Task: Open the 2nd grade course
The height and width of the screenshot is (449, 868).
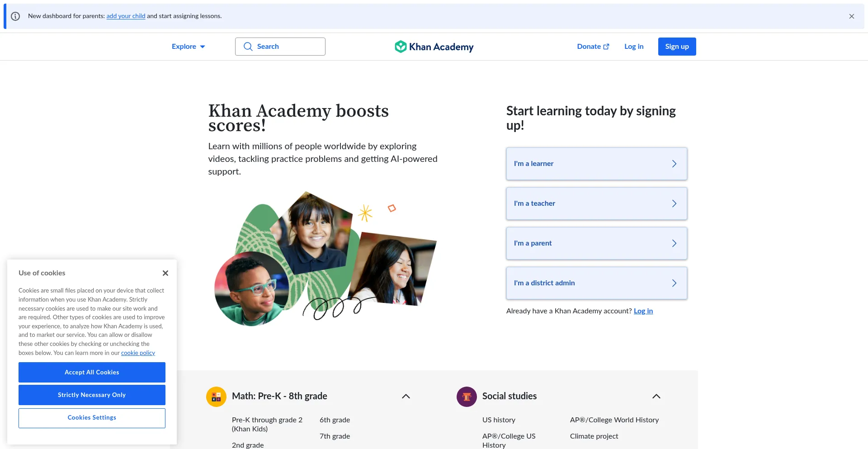Action: point(248,445)
